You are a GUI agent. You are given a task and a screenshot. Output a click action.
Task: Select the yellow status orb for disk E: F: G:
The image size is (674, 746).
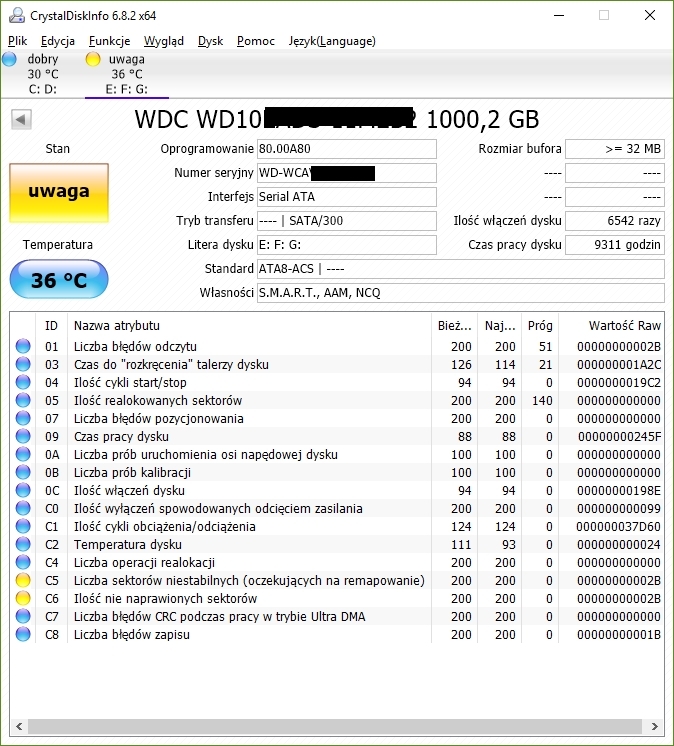coord(93,59)
